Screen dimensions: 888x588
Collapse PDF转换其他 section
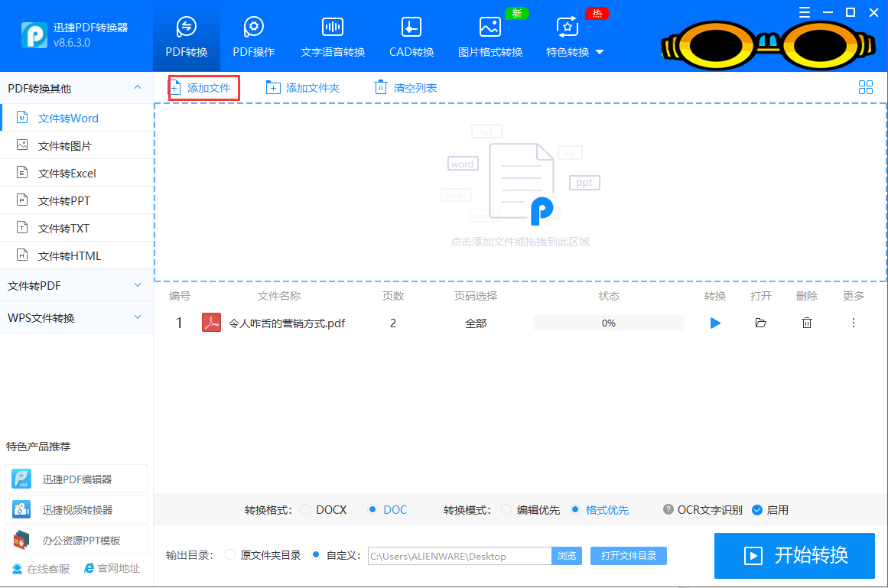click(x=138, y=88)
